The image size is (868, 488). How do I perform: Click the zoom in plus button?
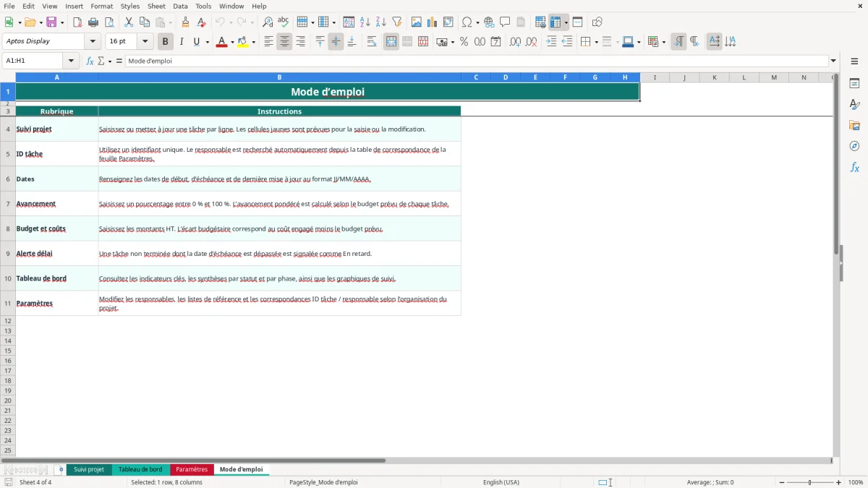[x=839, y=482]
